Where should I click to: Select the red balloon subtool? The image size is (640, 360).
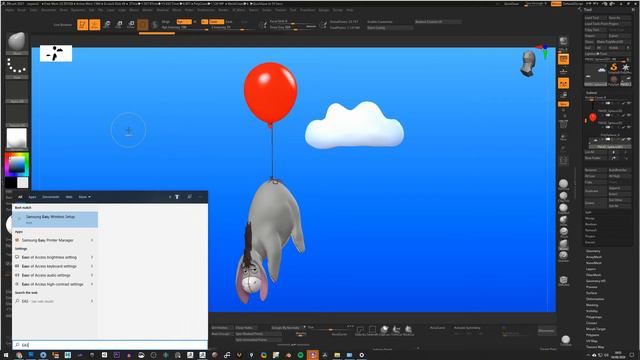[593, 118]
